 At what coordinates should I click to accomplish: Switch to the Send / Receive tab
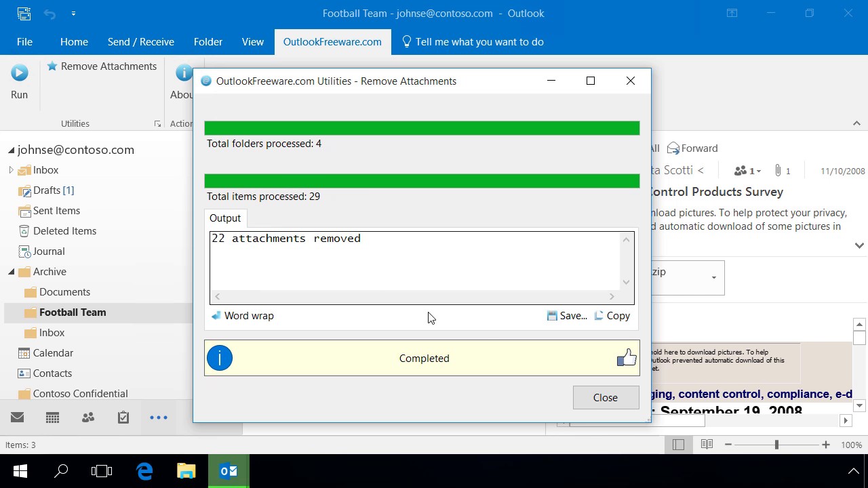pyautogui.click(x=141, y=42)
